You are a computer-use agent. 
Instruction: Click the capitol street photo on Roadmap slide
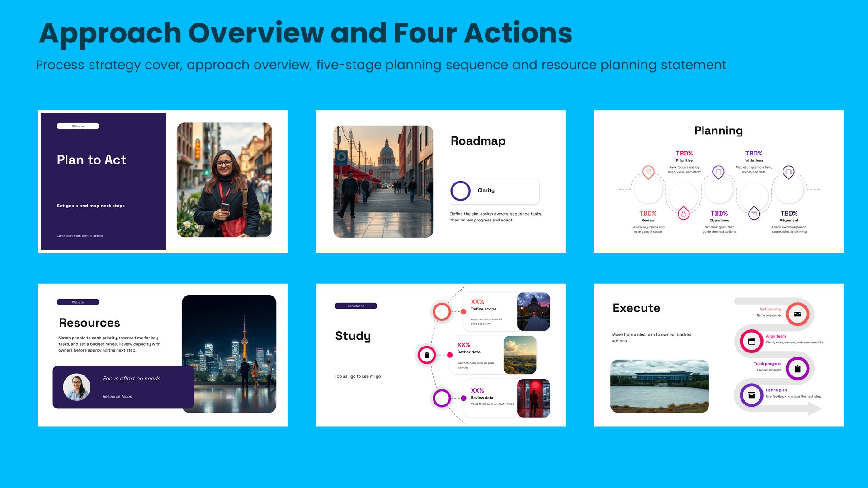pyautogui.click(x=383, y=182)
